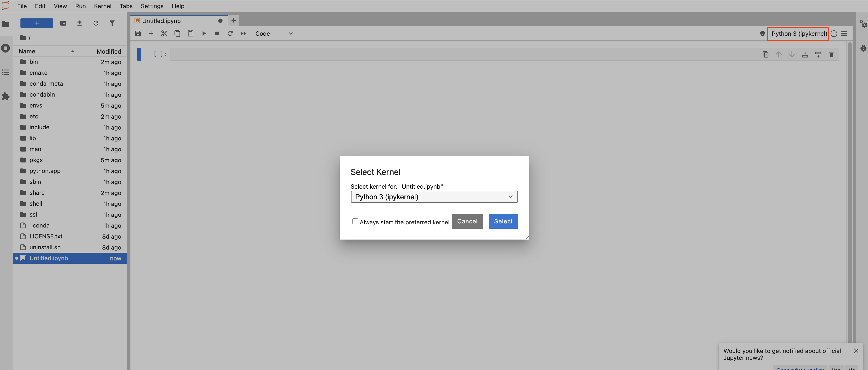Interrupt the kernel with the stop icon
Screen dimensions: 868x370
pyautogui.click(x=217, y=33)
